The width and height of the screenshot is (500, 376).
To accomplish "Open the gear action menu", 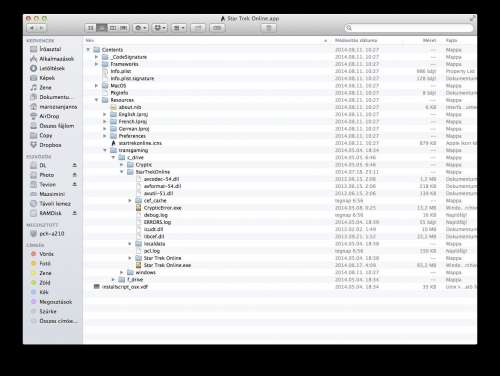I will point(140,28).
